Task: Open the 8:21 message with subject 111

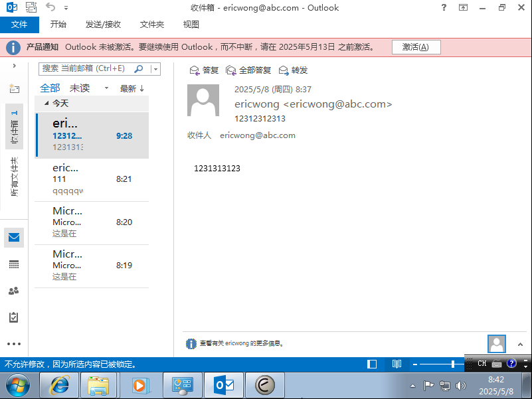Action: coord(92,180)
